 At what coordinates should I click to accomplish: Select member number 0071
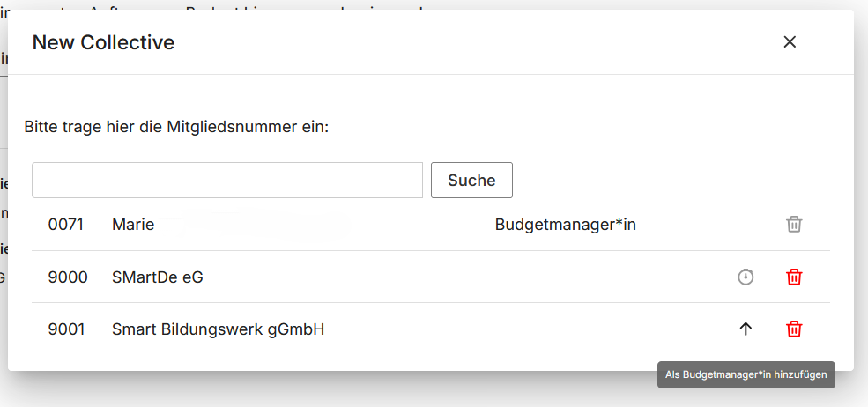click(x=66, y=225)
